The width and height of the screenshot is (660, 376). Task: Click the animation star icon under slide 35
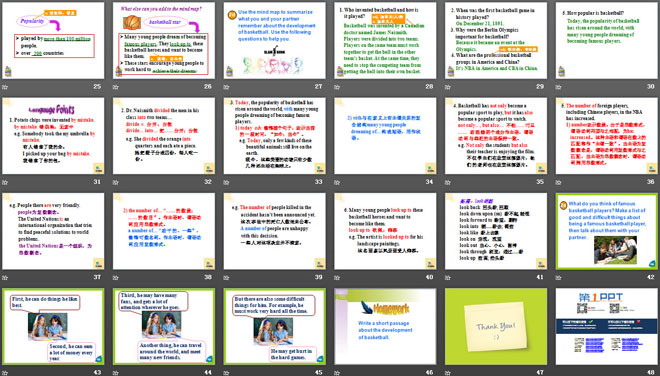(447, 182)
